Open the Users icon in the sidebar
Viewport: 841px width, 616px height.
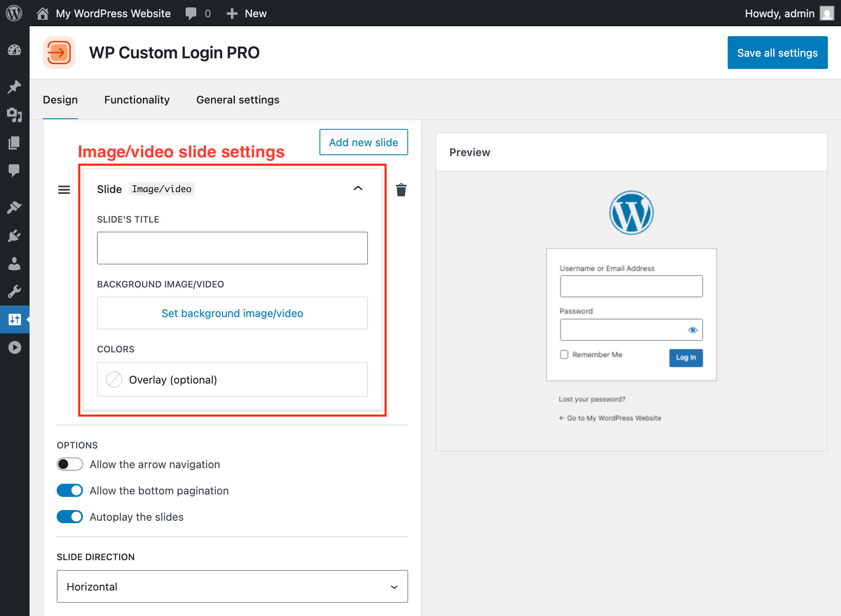coord(15,264)
